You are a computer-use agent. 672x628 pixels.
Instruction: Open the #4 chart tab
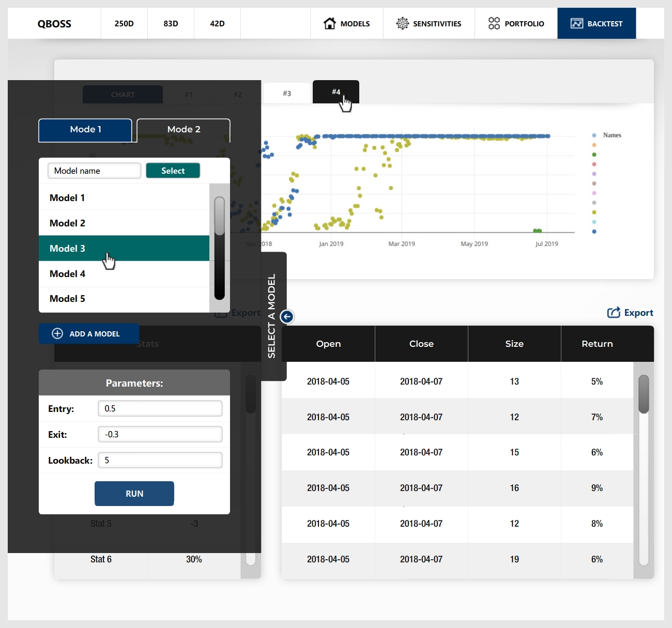(336, 92)
